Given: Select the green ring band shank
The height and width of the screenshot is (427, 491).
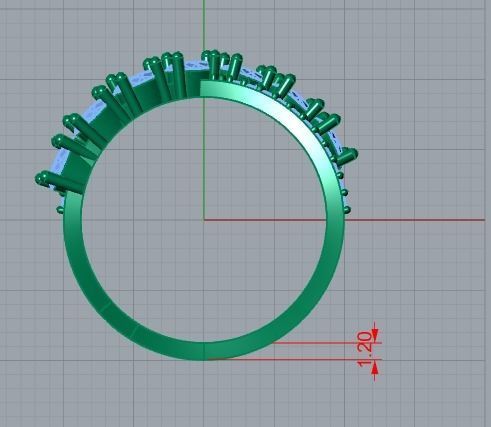Looking at the screenshot, I should tap(203, 351).
